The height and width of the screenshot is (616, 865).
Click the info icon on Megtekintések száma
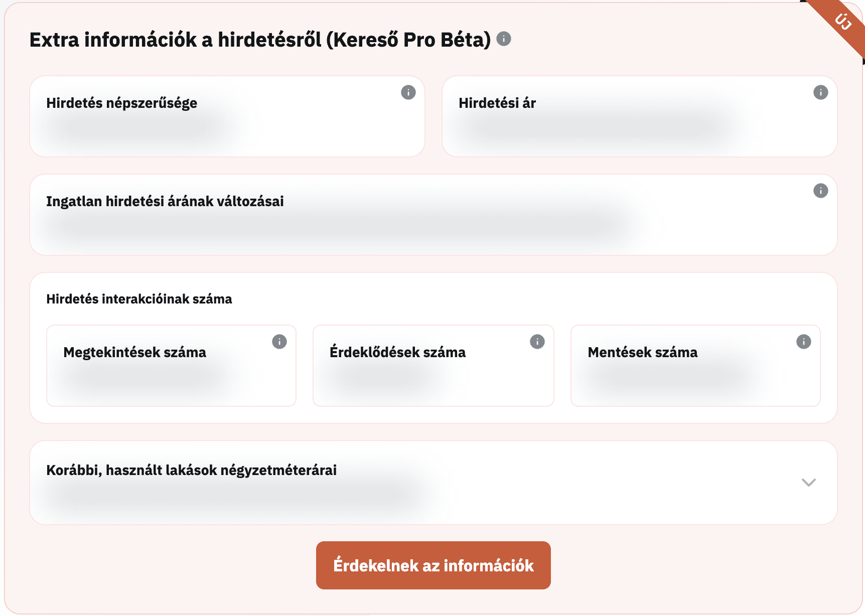pyautogui.click(x=280, y=342)
